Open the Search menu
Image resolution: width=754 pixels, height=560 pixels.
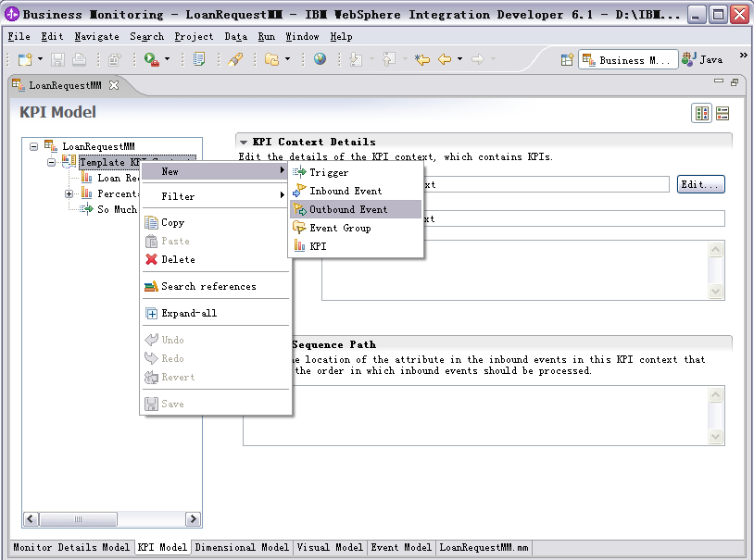[x=146, y=36]
